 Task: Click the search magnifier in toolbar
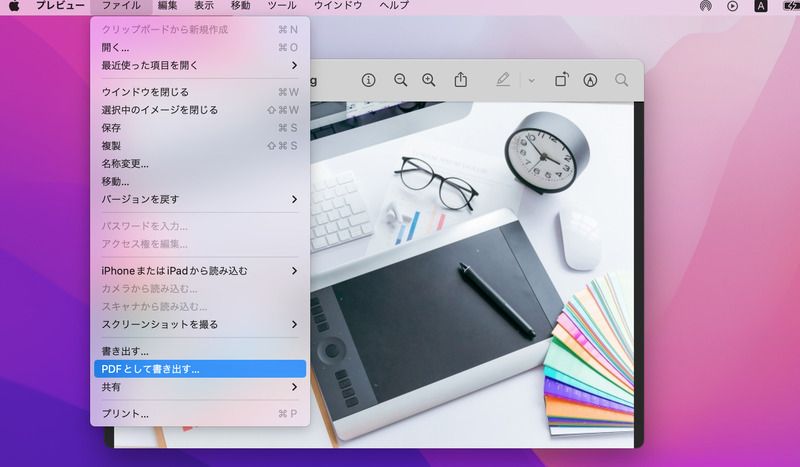tap(621, 80)
